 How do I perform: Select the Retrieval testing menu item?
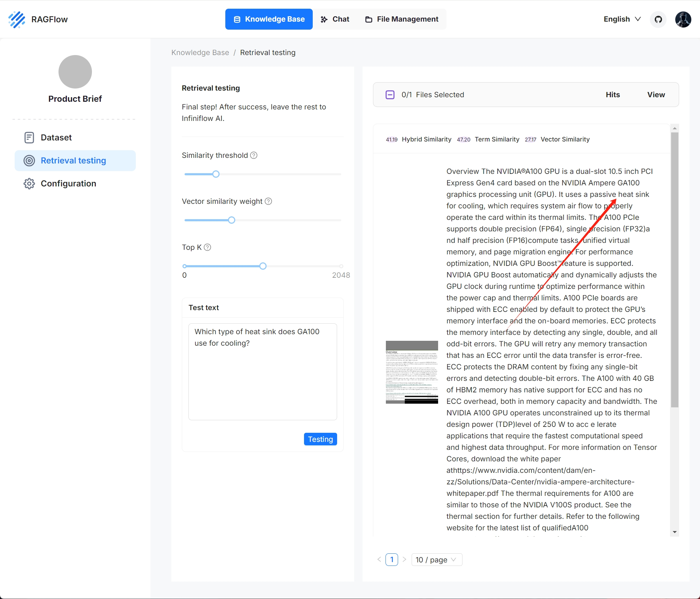pos(73,160)
